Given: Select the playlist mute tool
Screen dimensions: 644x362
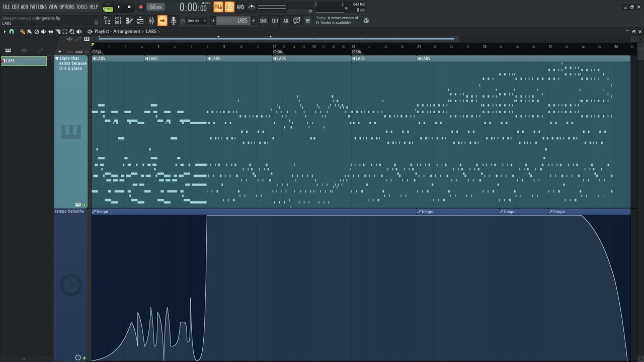Looking at the screenshot, I should 43,32.
